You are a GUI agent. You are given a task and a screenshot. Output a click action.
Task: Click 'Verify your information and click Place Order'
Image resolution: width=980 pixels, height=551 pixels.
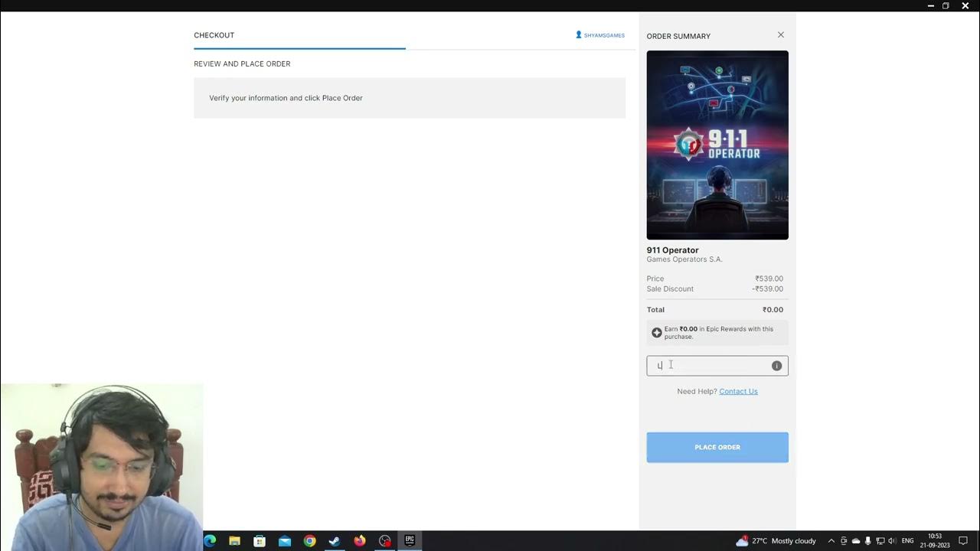286,98
